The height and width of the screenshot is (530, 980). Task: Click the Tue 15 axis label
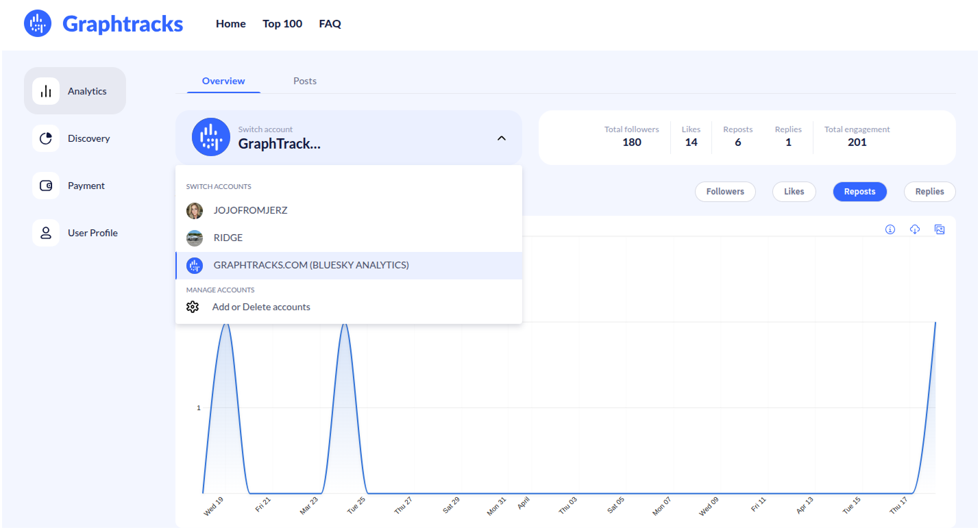[x=851, y=506]
